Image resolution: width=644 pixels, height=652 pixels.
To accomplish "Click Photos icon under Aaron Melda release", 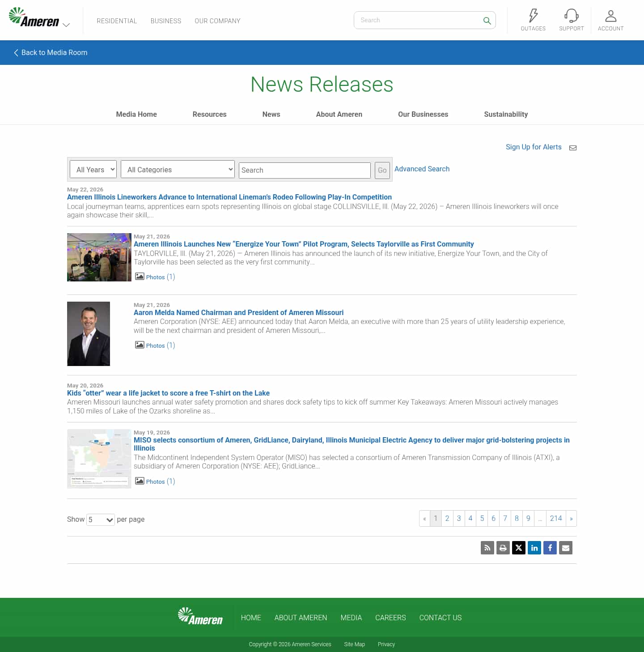I will (x=140, y=345).
